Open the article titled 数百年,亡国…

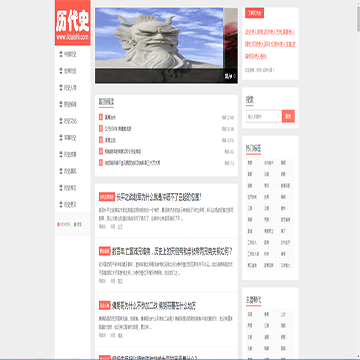[172, 252]
